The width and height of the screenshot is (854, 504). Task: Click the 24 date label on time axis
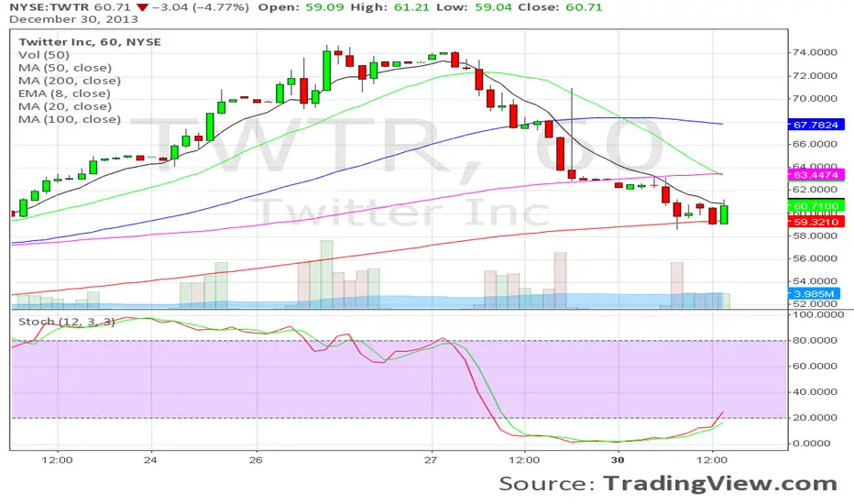150,460
